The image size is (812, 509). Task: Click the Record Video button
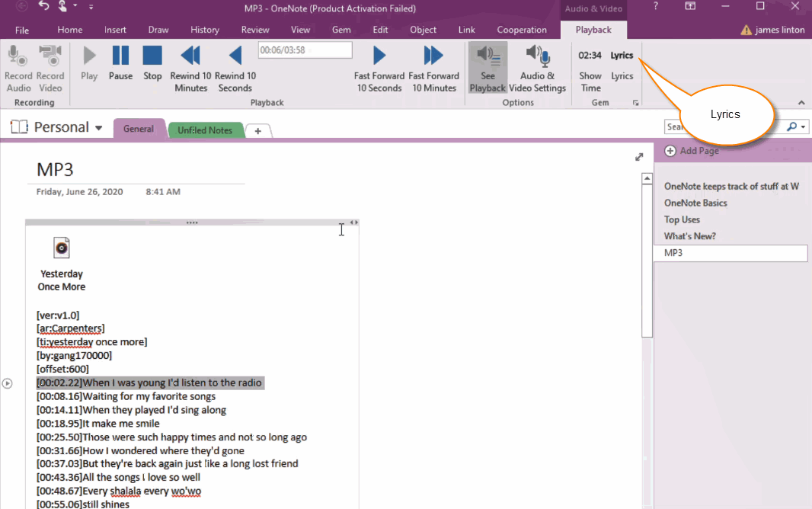(50, 69)
